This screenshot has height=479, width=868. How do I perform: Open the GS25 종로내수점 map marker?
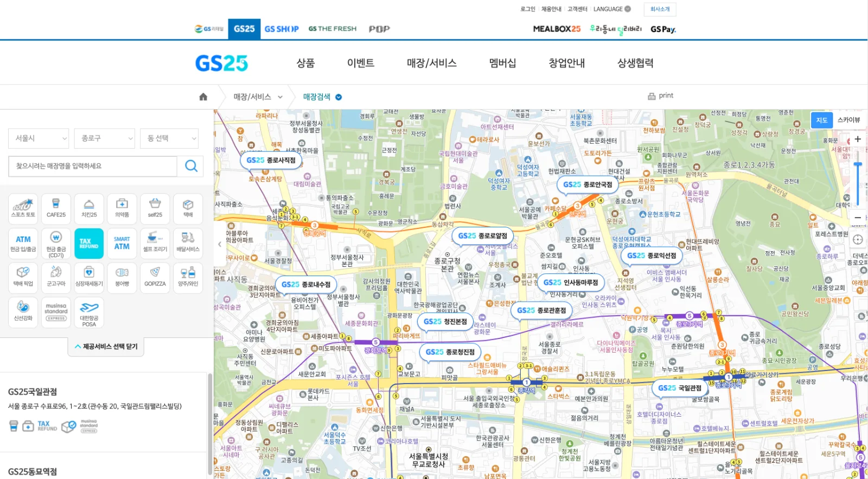pos(306,285)
